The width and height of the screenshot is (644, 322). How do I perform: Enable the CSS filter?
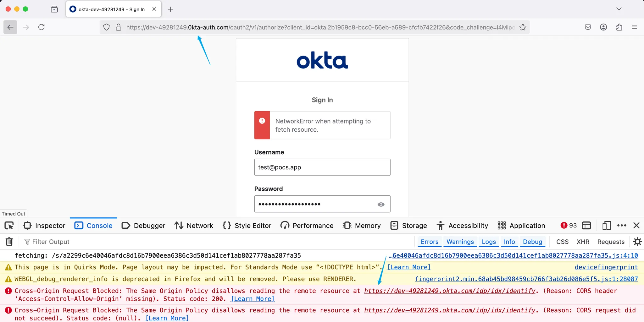click(562, 242)
